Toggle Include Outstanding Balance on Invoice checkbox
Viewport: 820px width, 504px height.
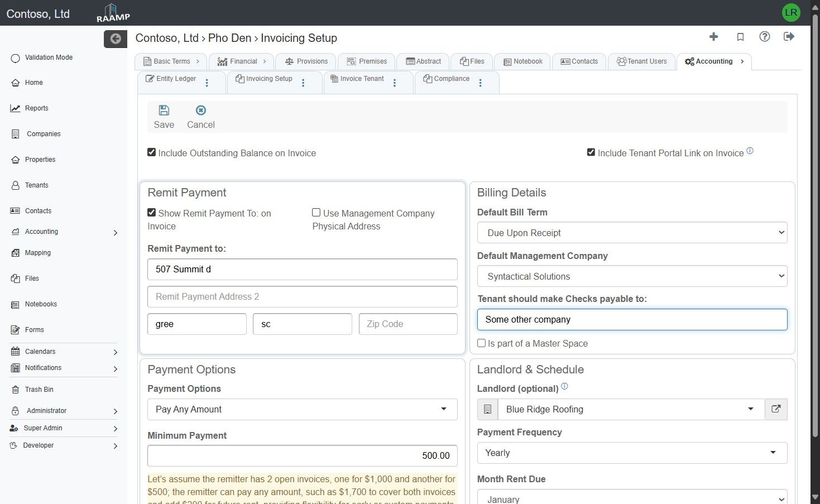[151, 152]
